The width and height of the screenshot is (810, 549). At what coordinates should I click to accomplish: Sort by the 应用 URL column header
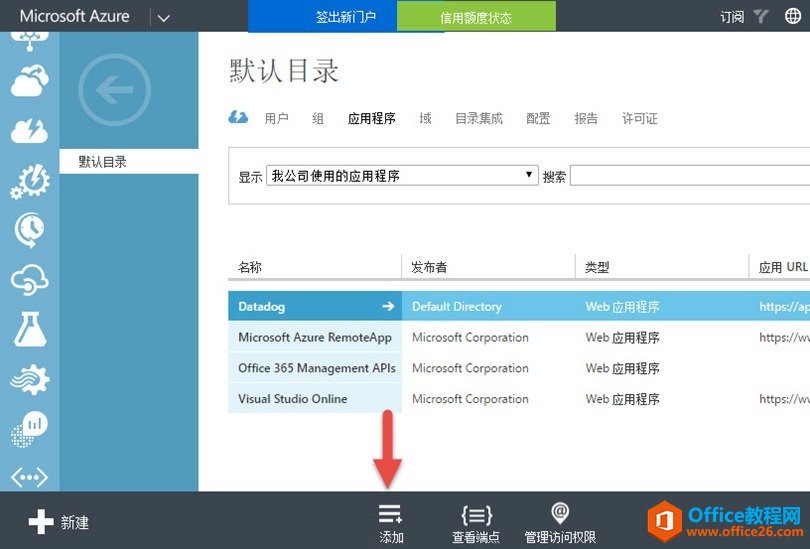point(783,267)
